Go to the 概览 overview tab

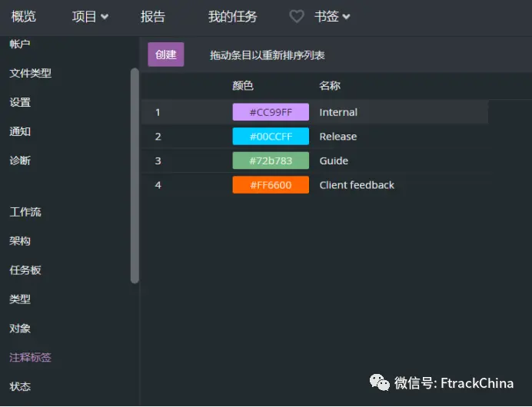pos(23,16)
